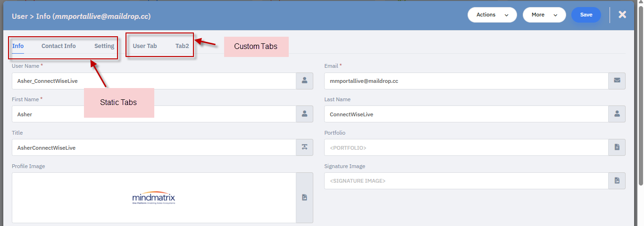Click the person icon beside First Name field
The height and width of the screenshot is (226, 644).
304,114
